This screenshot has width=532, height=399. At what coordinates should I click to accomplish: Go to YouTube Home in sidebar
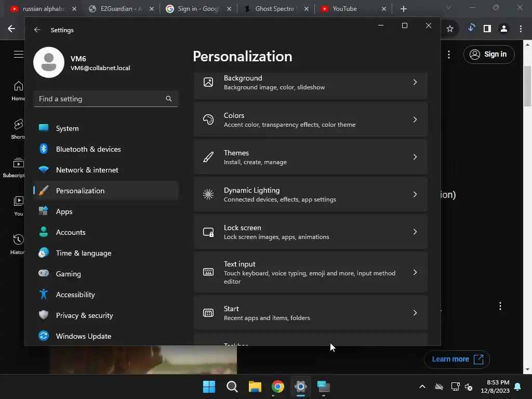tap(18, 91)
